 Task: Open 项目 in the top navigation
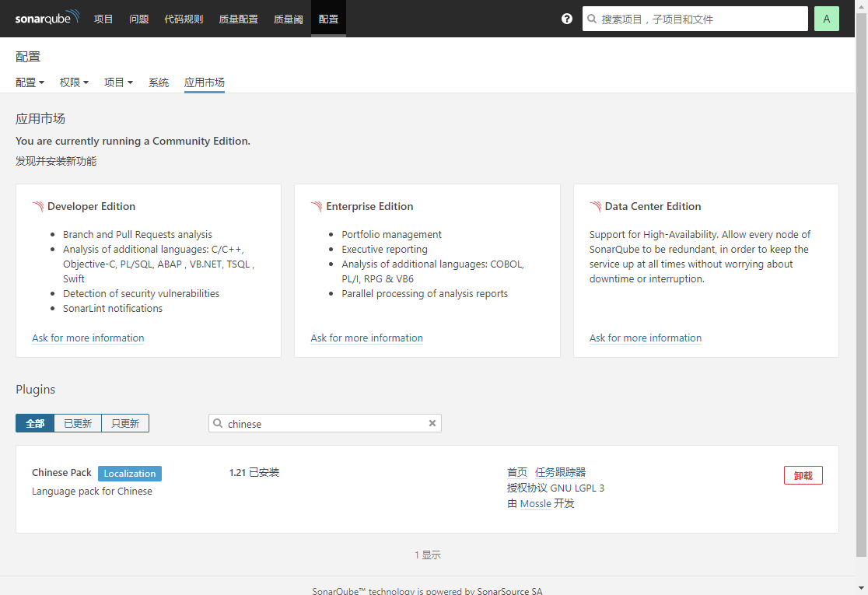click(x=103, y=19)
